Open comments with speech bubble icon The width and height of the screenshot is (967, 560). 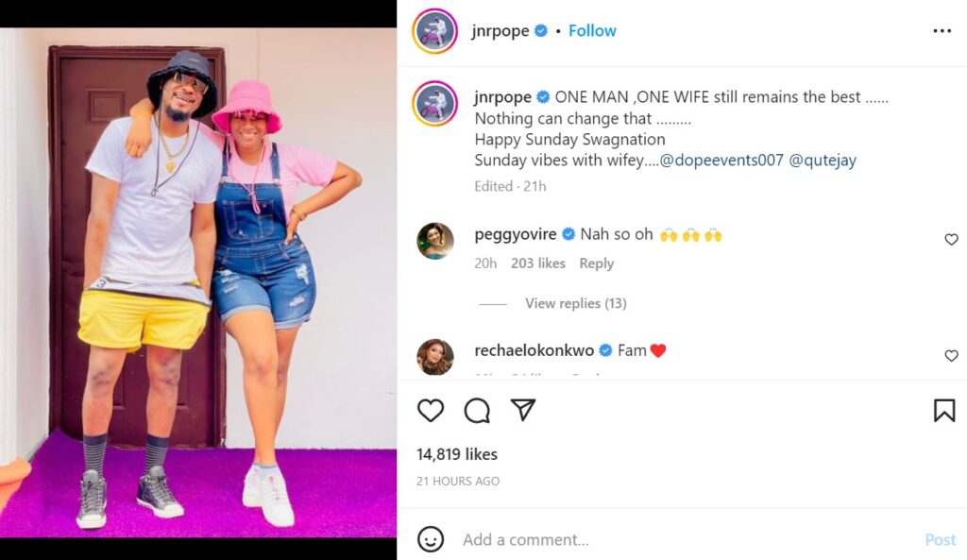click(x=477, y=410)
